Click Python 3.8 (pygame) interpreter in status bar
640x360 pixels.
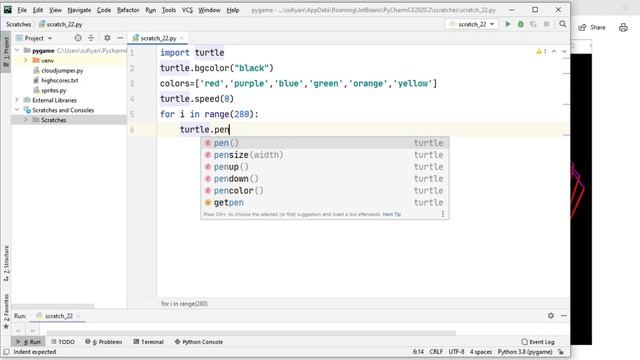click(524, 352)
